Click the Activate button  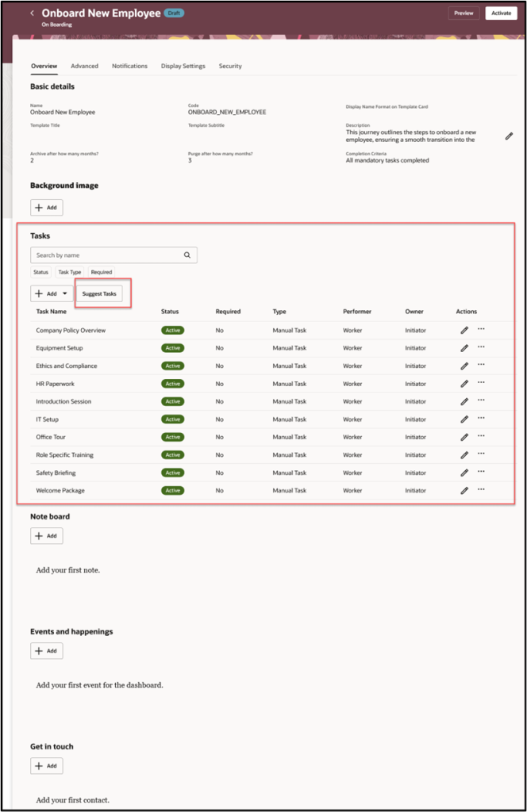coord(501,13)
